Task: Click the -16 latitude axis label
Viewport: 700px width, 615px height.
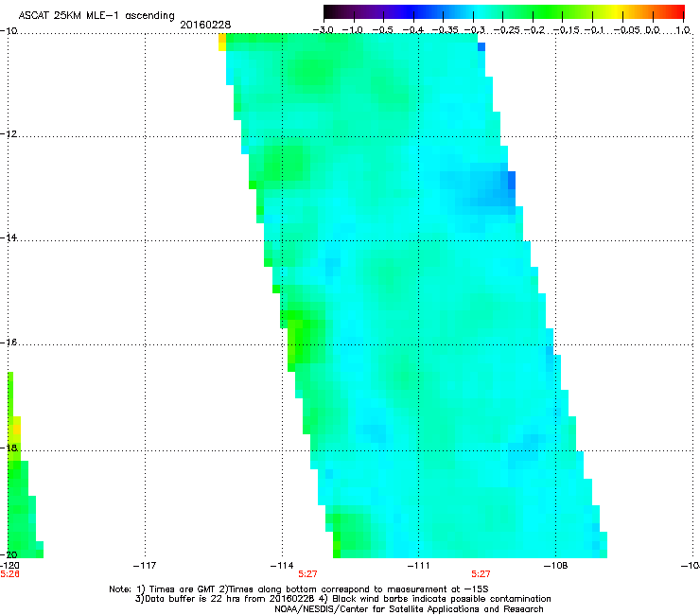Action: pos(9,343)
